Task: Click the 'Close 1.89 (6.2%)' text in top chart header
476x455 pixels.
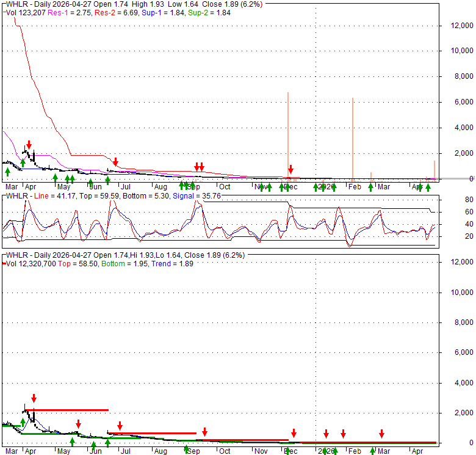Action: point(233,4)
